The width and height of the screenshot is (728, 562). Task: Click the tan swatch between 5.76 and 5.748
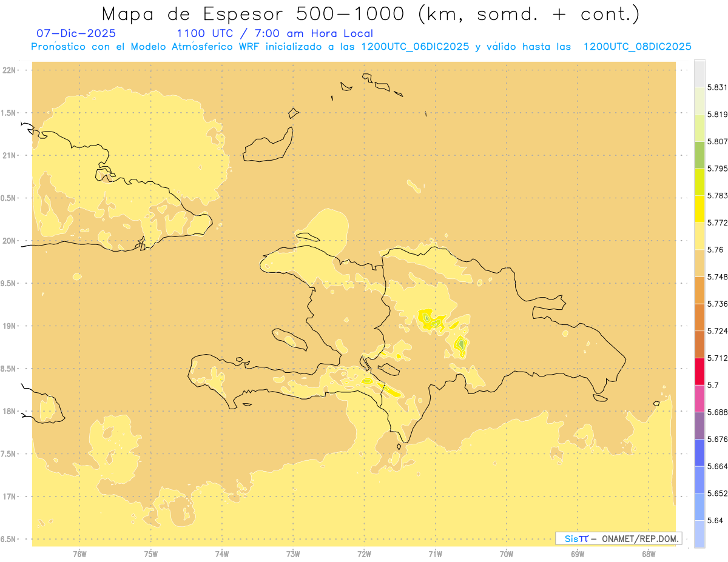(x=699, y=263)
